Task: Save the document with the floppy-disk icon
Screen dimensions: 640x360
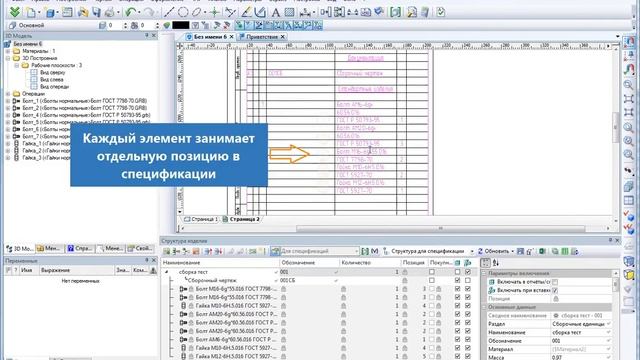Action: [x=96, y=12]
